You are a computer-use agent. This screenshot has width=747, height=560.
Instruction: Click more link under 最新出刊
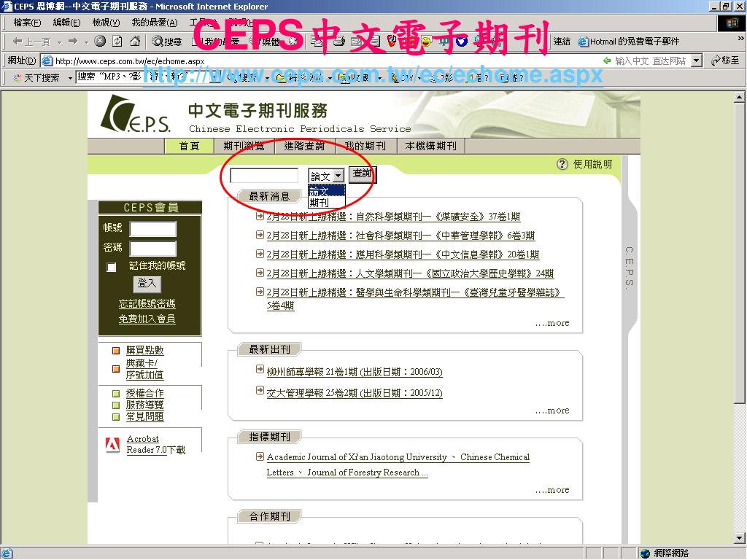(x=553, y=411)
